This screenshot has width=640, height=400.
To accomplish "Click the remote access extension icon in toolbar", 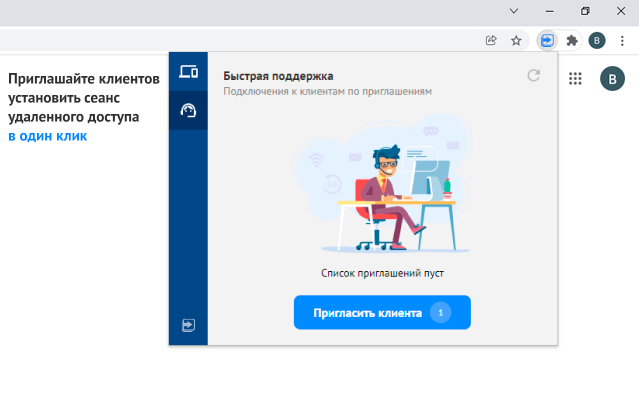I will pos(547,40).
